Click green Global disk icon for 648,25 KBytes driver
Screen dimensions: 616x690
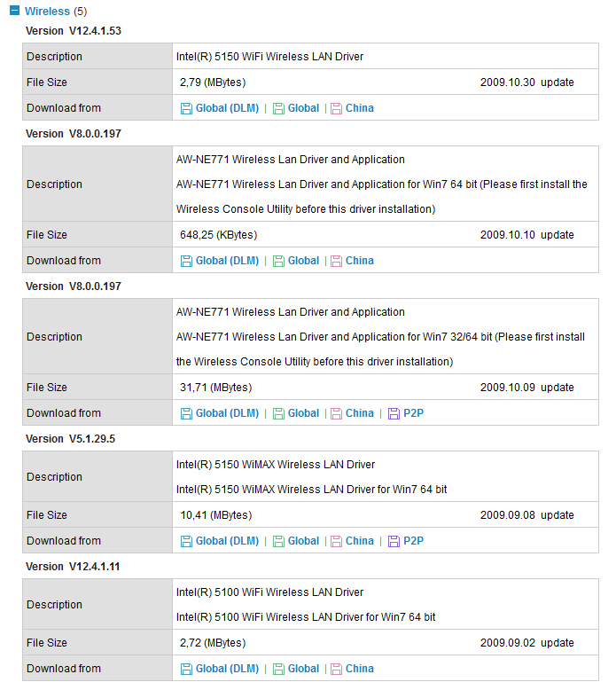278,261
